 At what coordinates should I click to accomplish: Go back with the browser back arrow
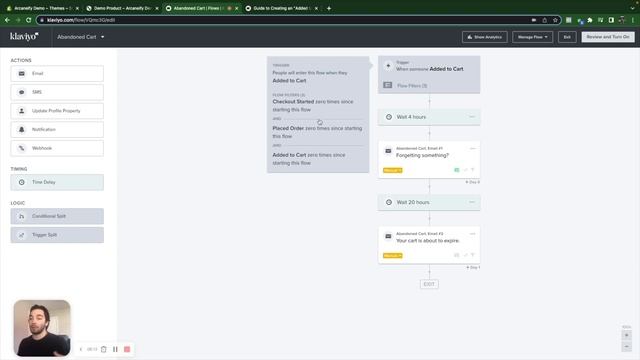click(7, 20)
